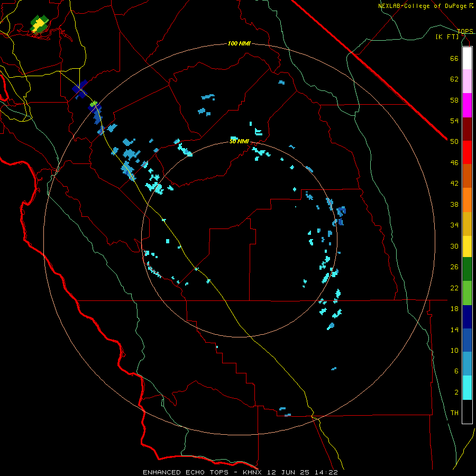476x476 pixels.
Task: Click the navy legend swatch
Action: click(467, 317)
